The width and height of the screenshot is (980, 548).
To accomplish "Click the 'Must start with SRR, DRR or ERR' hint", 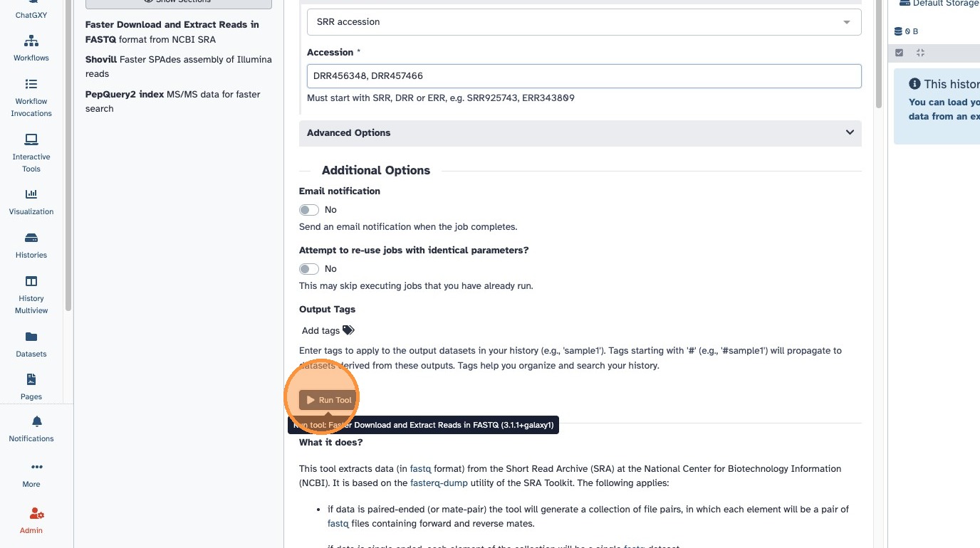I will (x=441, y=98).
